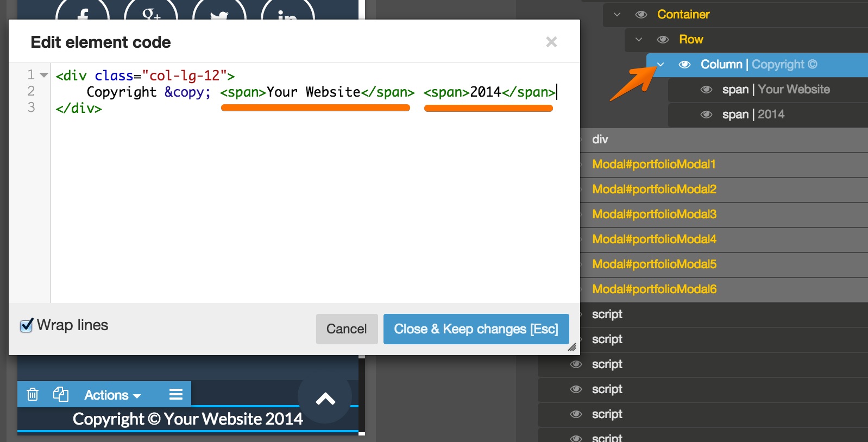Screen dimensions: 868x442
Task: Collapse the Container tree node
Action: pyautogui.click(x=617, y=15)
